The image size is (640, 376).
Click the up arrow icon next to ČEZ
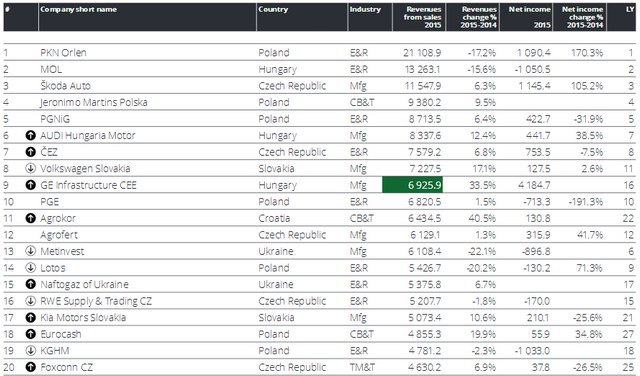click(30, 152)
